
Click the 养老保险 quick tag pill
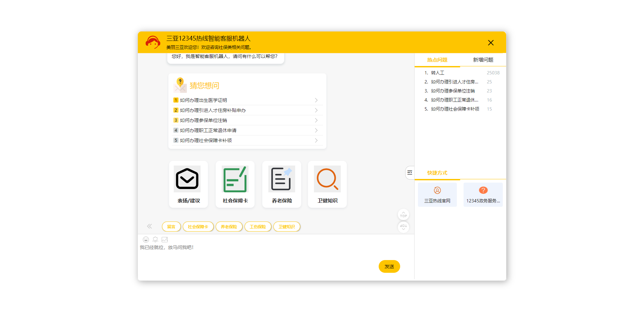click(229, 227)
